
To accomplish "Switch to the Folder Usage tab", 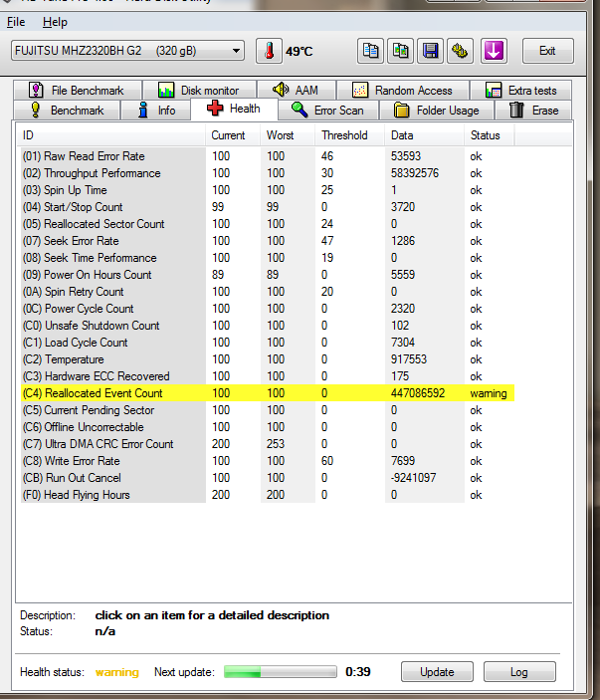I will click(437, 111).
